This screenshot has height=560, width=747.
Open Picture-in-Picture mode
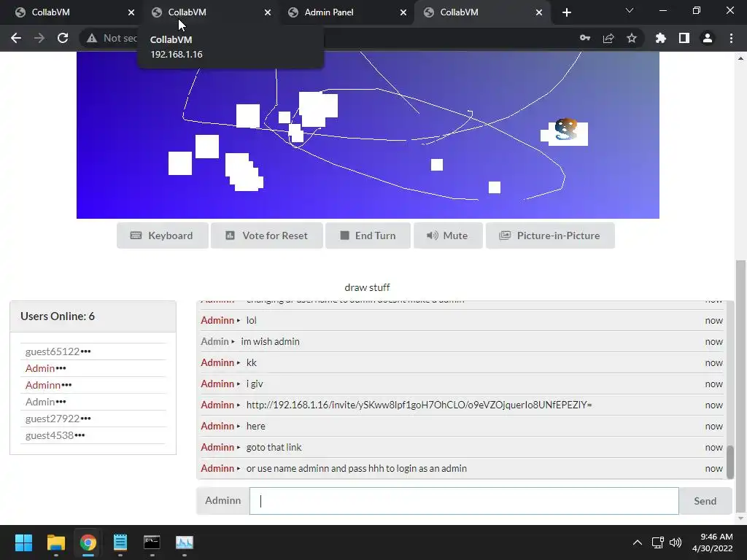pos(550,236)
